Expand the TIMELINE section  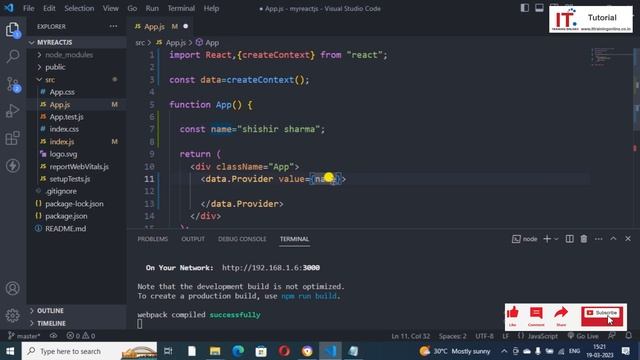coord(77,323)
